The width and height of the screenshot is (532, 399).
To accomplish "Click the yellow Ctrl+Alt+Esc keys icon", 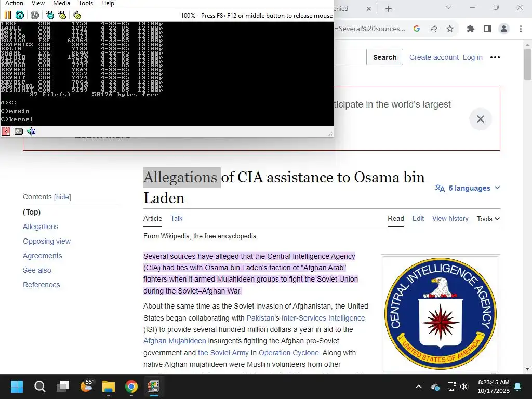I will (62, 15).
